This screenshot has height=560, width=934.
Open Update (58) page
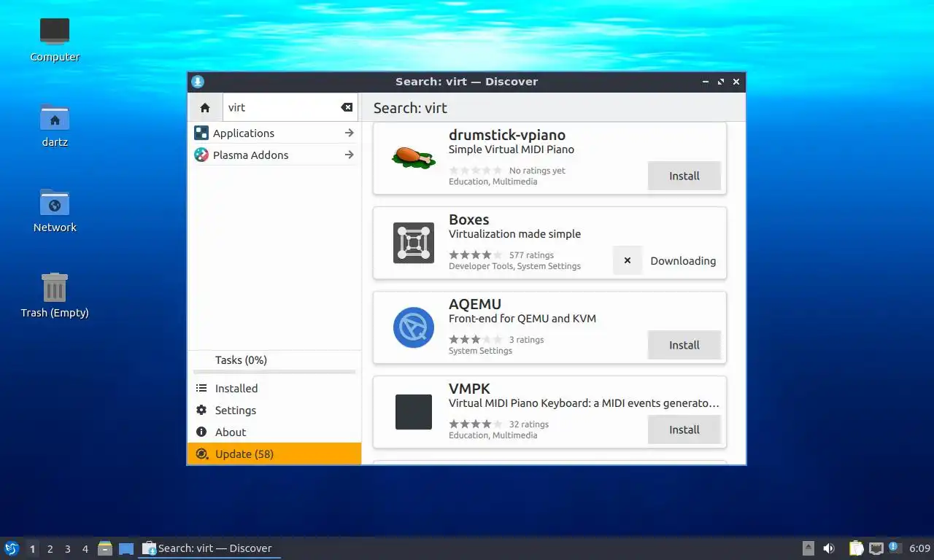click(x=274, y=454)
